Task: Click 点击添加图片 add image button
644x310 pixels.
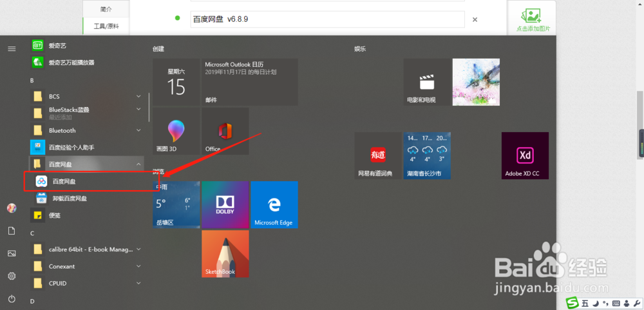Action: tap(533, 20)
